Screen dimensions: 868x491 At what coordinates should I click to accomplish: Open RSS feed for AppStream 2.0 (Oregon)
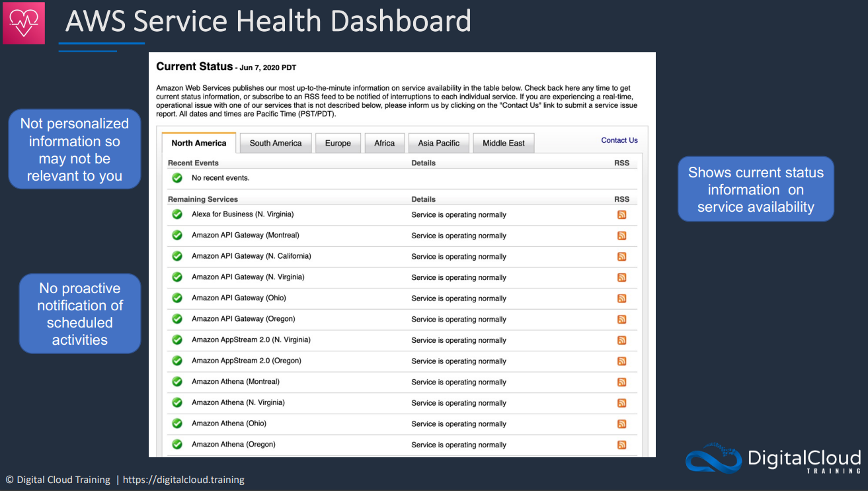click(x=621, y=361)
